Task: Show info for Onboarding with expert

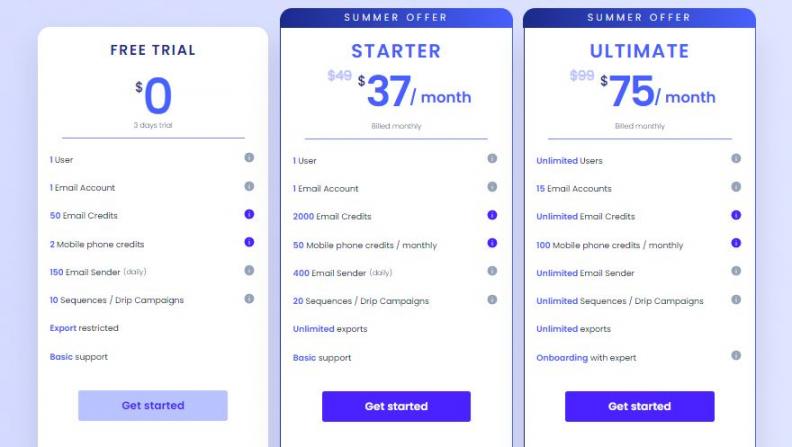Action: pos(736,356)
